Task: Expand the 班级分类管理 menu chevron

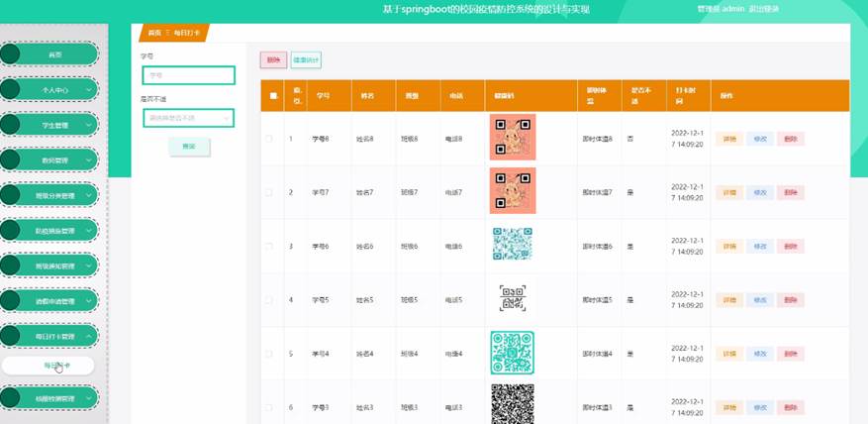Action: 89,195
